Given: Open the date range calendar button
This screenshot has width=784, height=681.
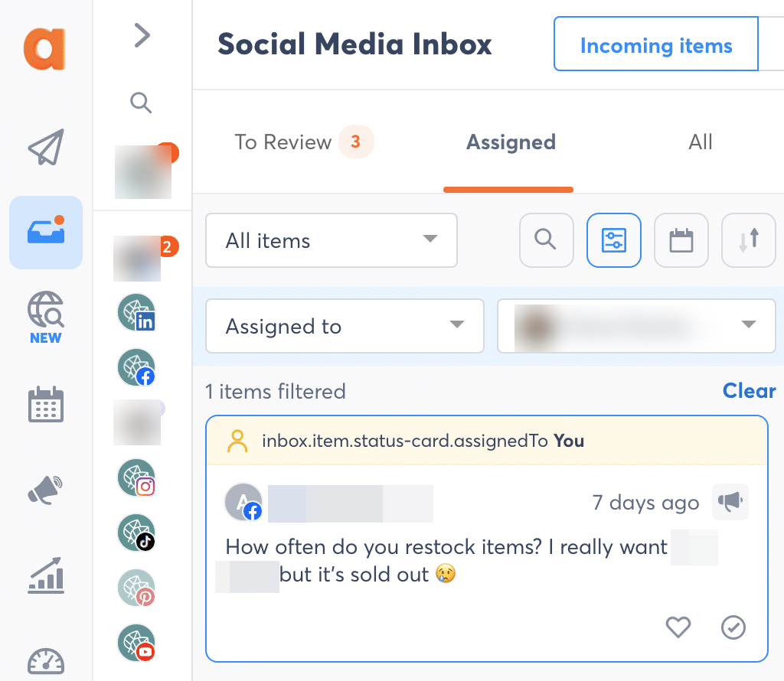Looking at the screenshot, I should click(681, 240).
